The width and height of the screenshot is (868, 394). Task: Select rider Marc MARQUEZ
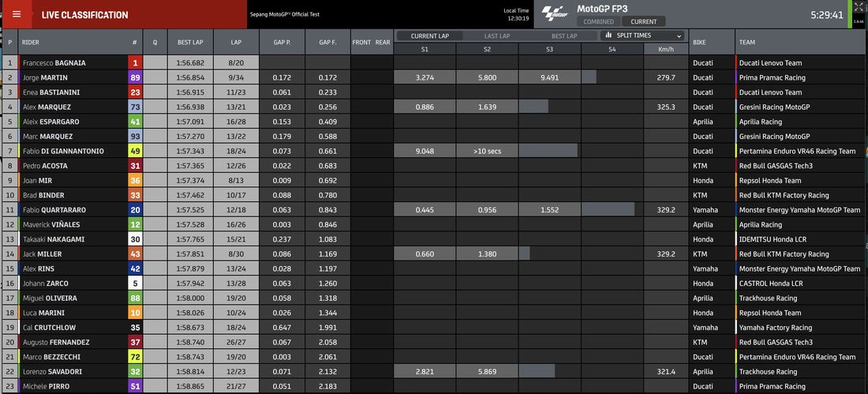pos(47,137)
